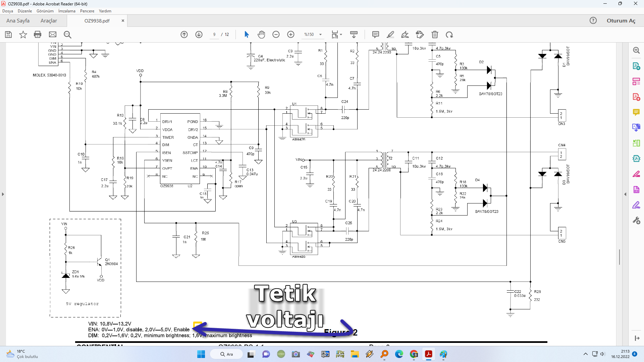Add a comment note from toolbar
The height and width of the screenshot is (362, 644).
[376, 35]
